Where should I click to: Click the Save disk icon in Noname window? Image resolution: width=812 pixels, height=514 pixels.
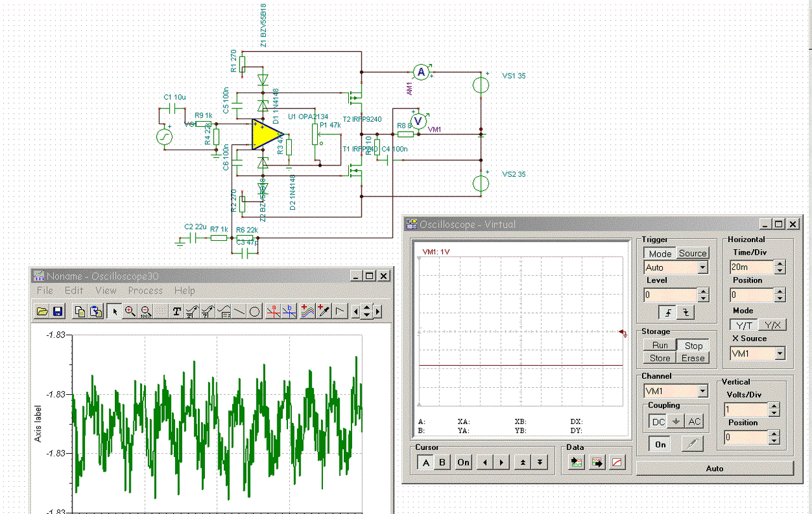click(x=57, y=311)
